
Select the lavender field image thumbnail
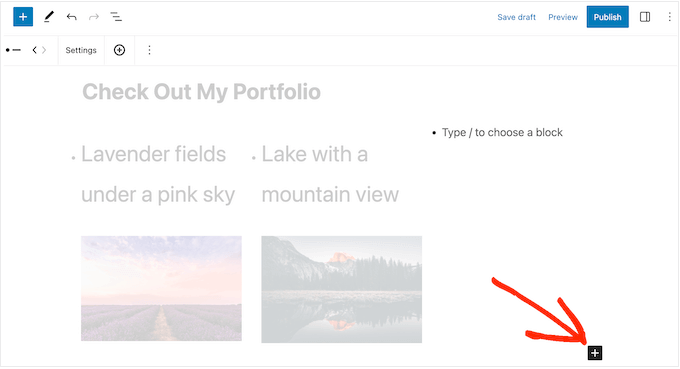pyautogui.click(x=161, y=288)
